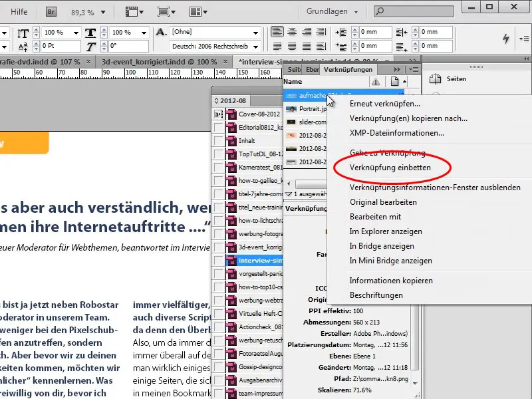This screenshot has width=532, height=399.
Task: Open the horizontal scale 100 % dropdown
Action: point(144,33)
